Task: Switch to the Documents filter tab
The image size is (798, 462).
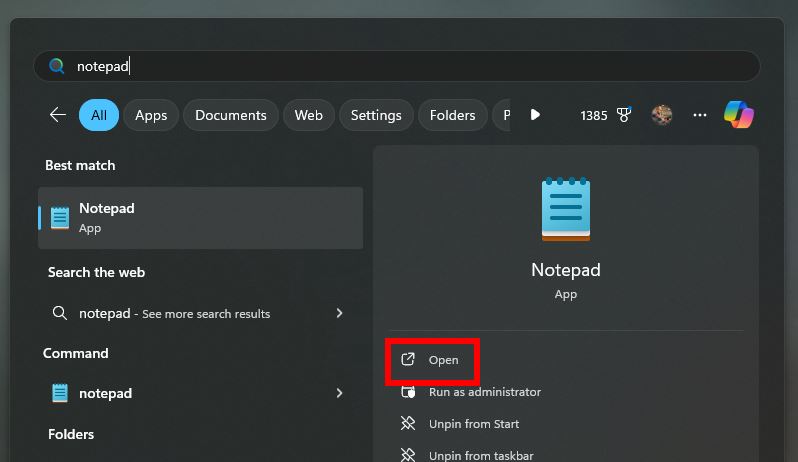Action: pyautogui.click(x=231, y=115)
